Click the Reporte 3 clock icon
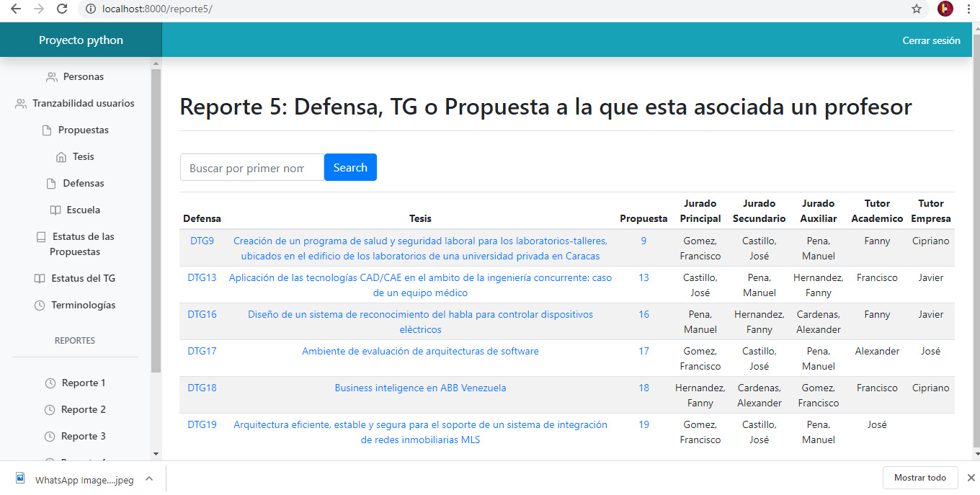The image size is (980, 495). (x=50, y=437)
